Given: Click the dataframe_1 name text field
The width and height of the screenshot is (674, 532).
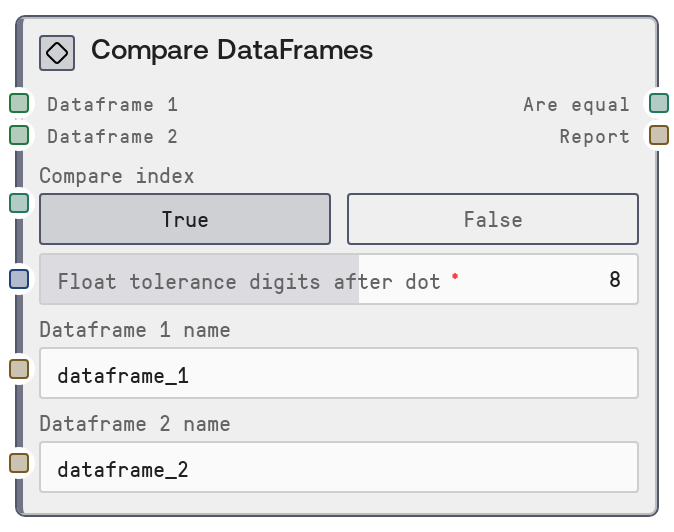Looking at the screenshot, I should click(338, 374).
